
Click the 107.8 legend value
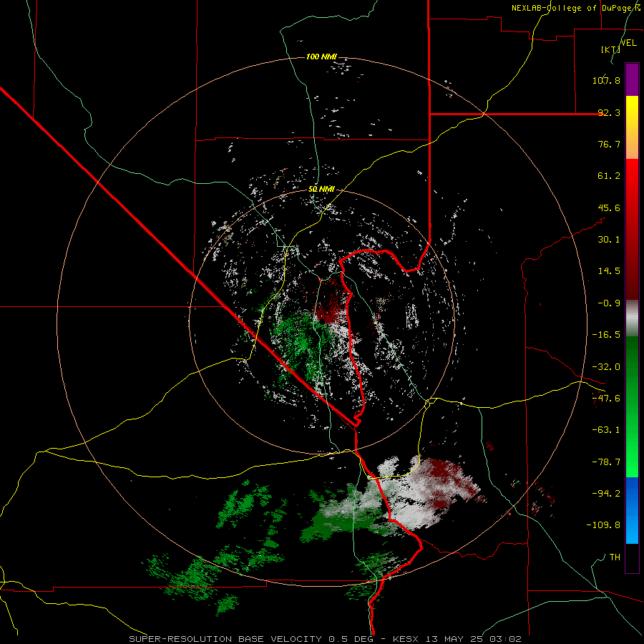pyautogui.click(x=606, y=80)
